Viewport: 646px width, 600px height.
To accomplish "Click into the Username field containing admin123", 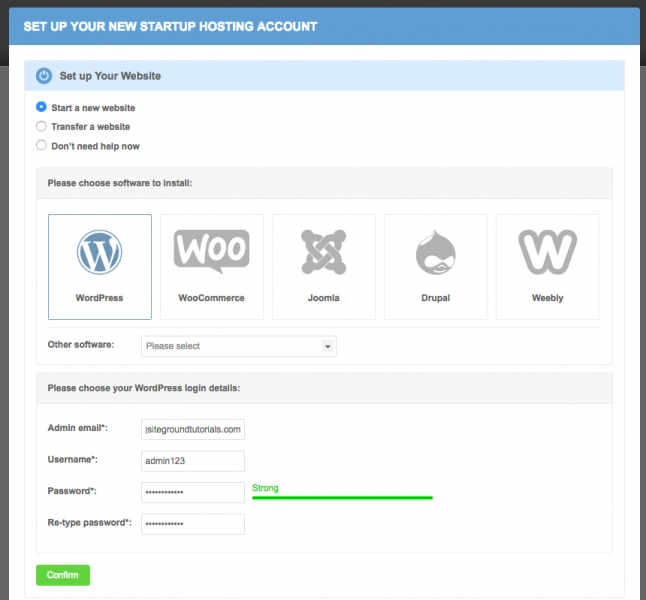I will pos(193,461).
